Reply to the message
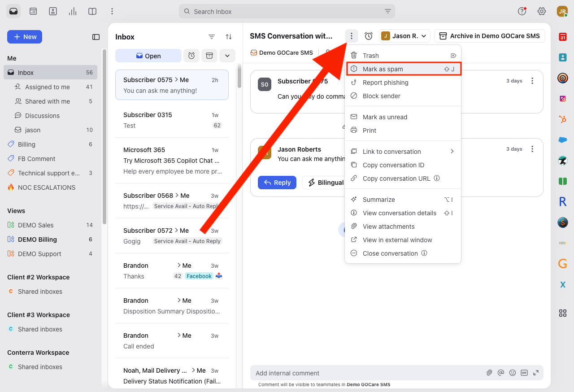 pos(277,183)
